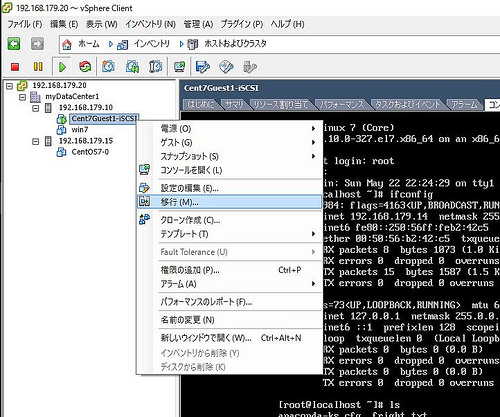Click floppy drive connection toolbar icon

pos(203,67)
